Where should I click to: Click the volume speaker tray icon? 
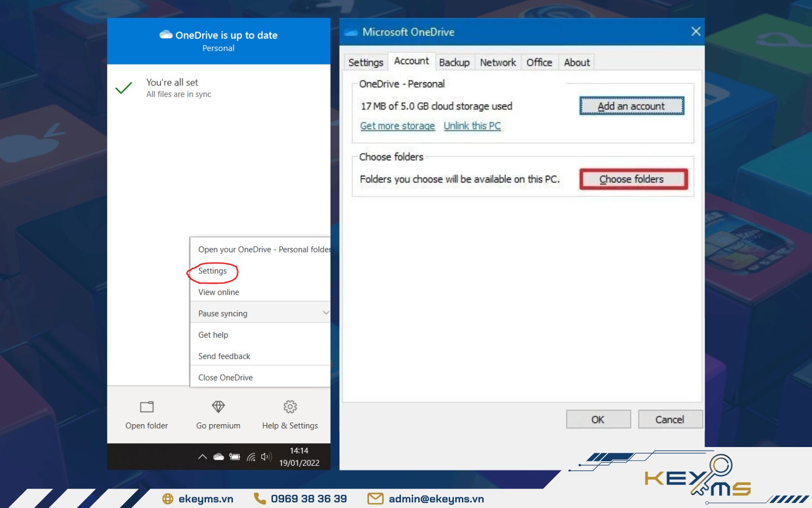(x=266, y=456)
